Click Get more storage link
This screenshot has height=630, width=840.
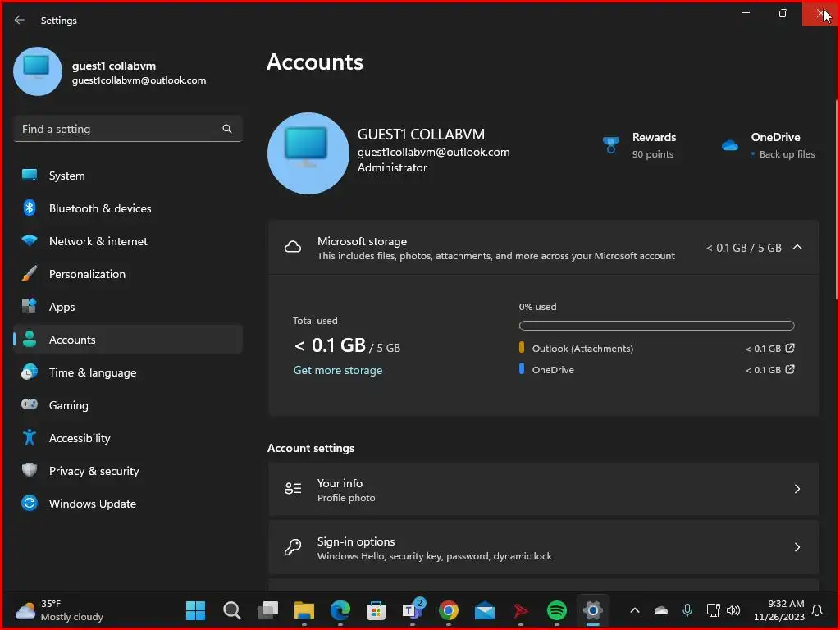(x=338, y=370)
